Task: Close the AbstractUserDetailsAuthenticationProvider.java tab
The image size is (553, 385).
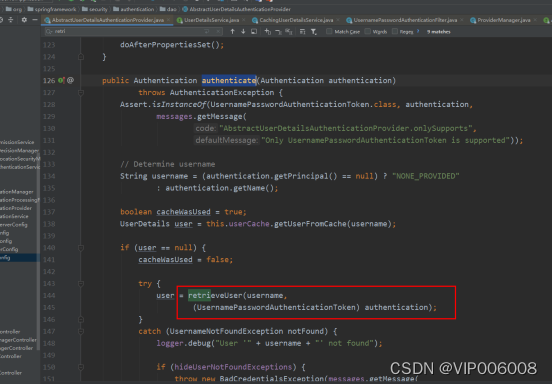Action: pyautogui.click(x=169, y=20)
